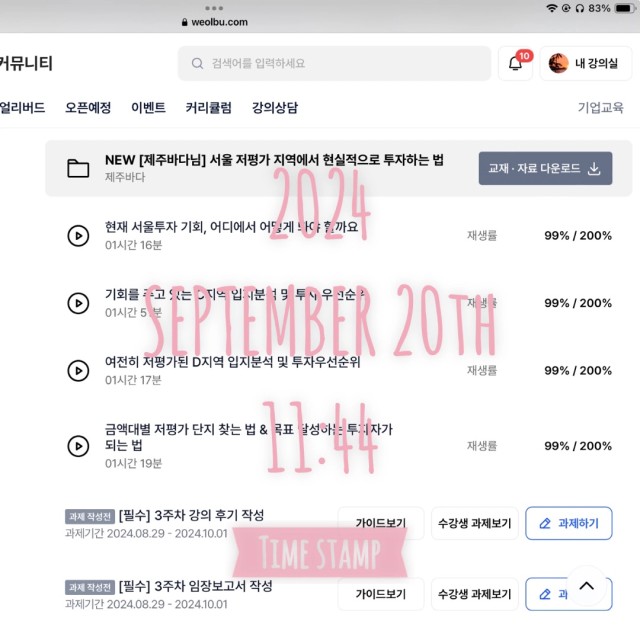Open the notification bell with 10 badge
The height and width of the screenshot is (640, 640).
[515, 63]
